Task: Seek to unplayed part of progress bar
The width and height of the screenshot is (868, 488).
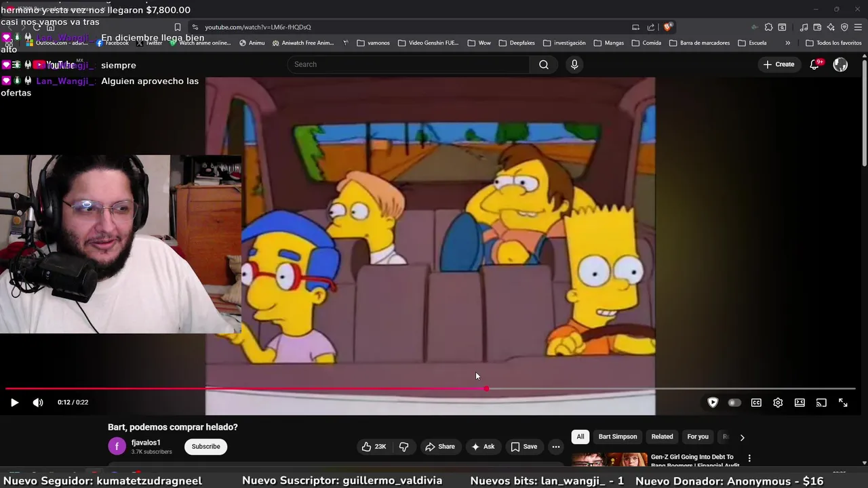Action: (x=671, y=388)
